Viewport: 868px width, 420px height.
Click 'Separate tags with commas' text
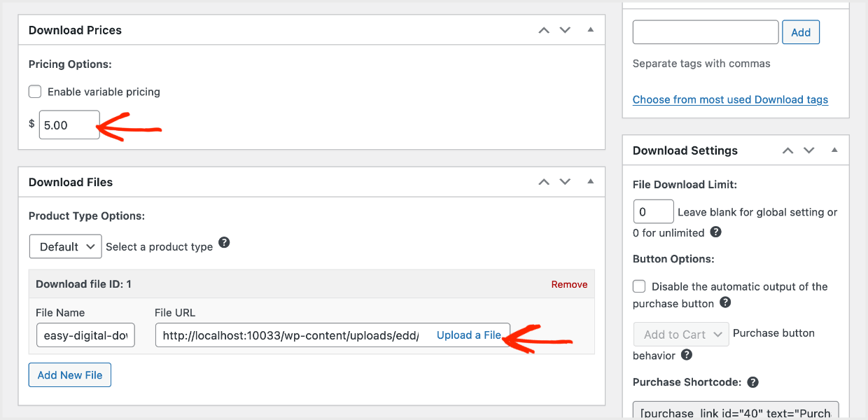[701, 63]
